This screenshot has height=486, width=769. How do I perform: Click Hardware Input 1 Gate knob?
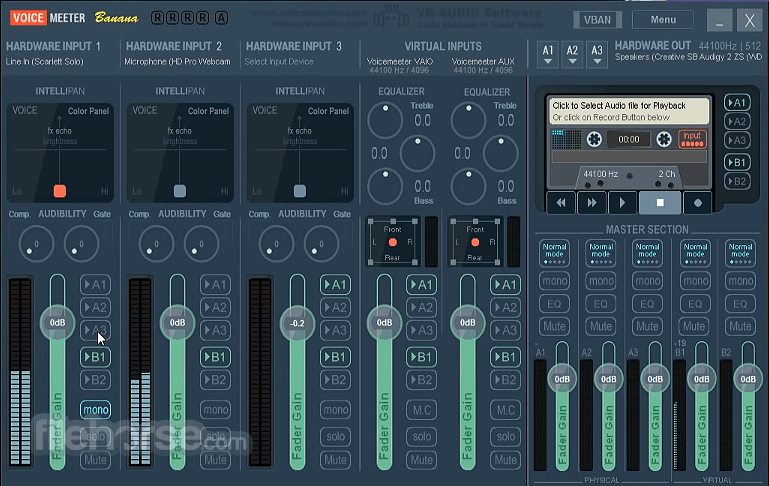(x=81, y=244)
